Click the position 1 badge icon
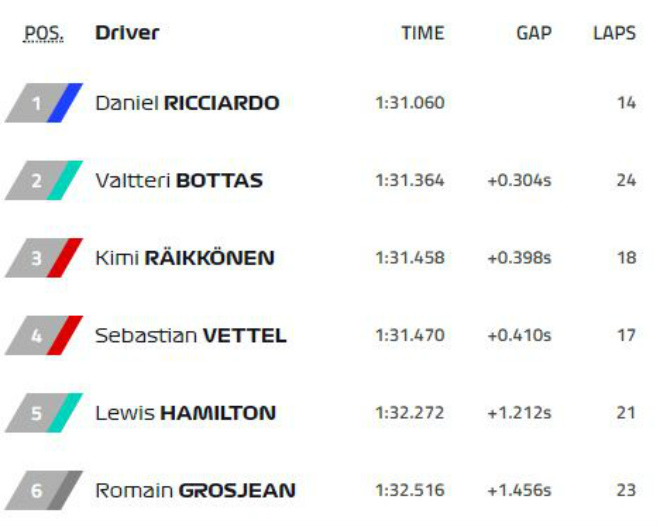The width and height of the screenshot is (660, 527). tap(44, 103)
